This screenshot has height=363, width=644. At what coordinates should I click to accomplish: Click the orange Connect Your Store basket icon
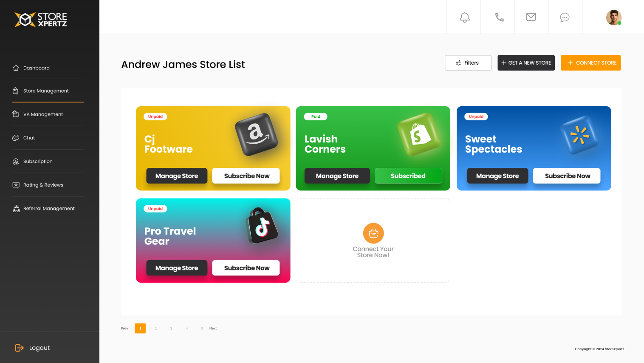point(373,233)
